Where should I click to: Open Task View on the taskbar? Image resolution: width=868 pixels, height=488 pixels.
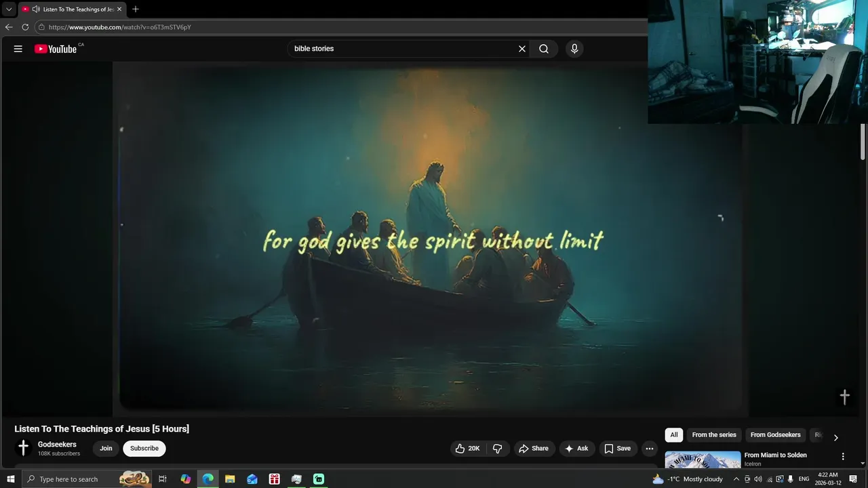[x=163, y=479]
